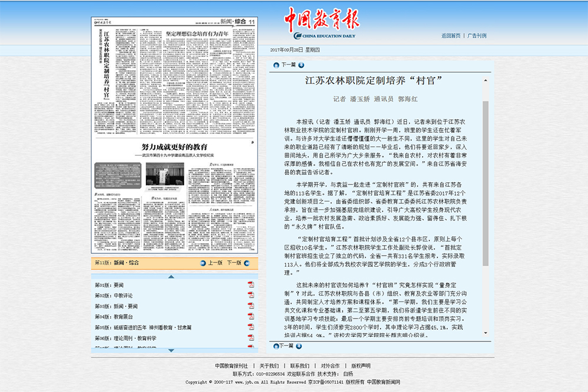This screenshot has width=588, height=392.
Task: Click the PDF icon for 第06版 理论周刊·教育科学
Action: coord(250,338)
